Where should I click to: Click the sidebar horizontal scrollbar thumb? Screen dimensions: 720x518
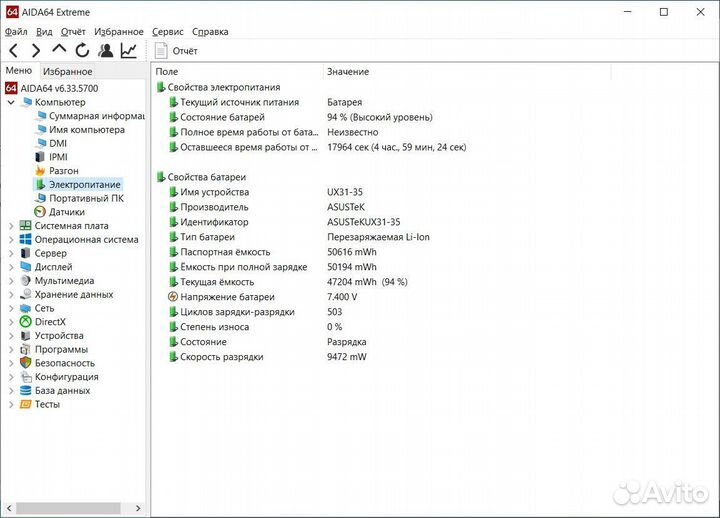pos(69,508)
